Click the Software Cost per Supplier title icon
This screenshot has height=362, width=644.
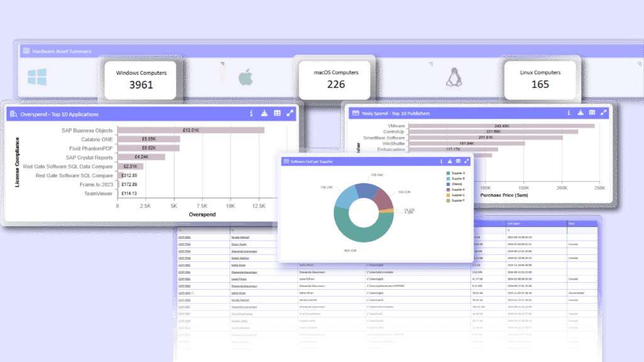(286, 162)
